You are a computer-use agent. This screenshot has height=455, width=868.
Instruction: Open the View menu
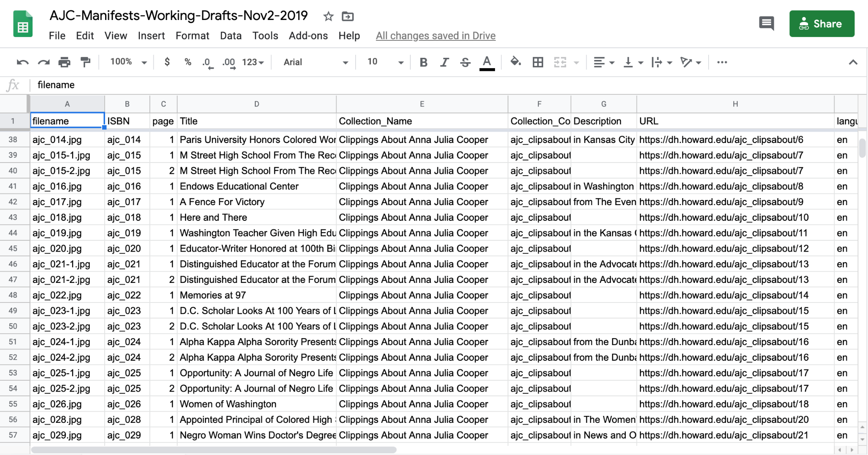(116, 36)
